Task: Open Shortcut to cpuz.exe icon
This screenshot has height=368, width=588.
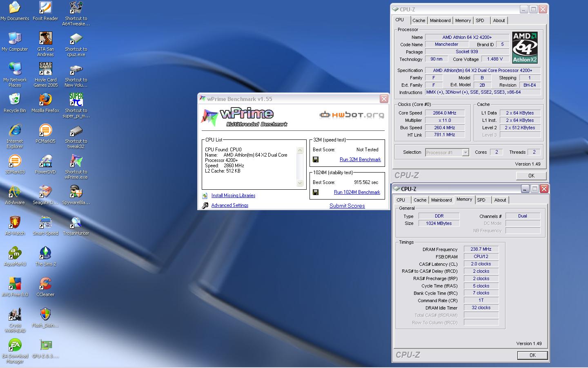Action: point(76,44)
